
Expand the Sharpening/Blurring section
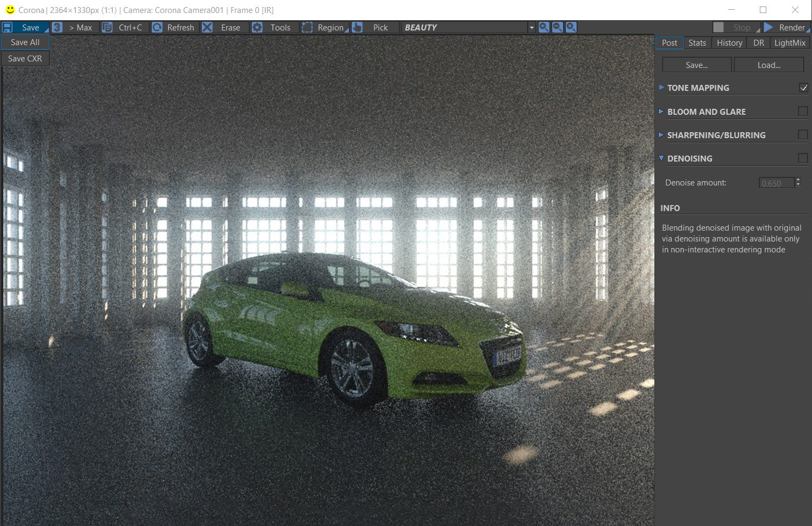click(661, 135)
